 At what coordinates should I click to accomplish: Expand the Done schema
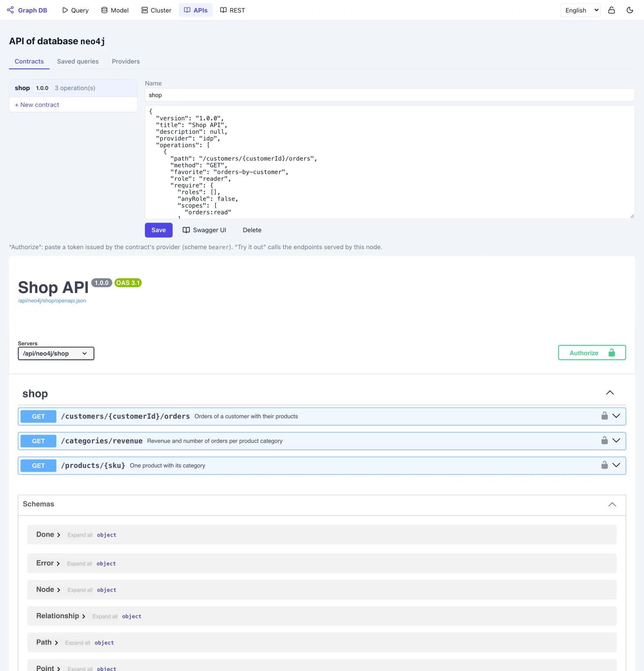click(x=48, y=535)
